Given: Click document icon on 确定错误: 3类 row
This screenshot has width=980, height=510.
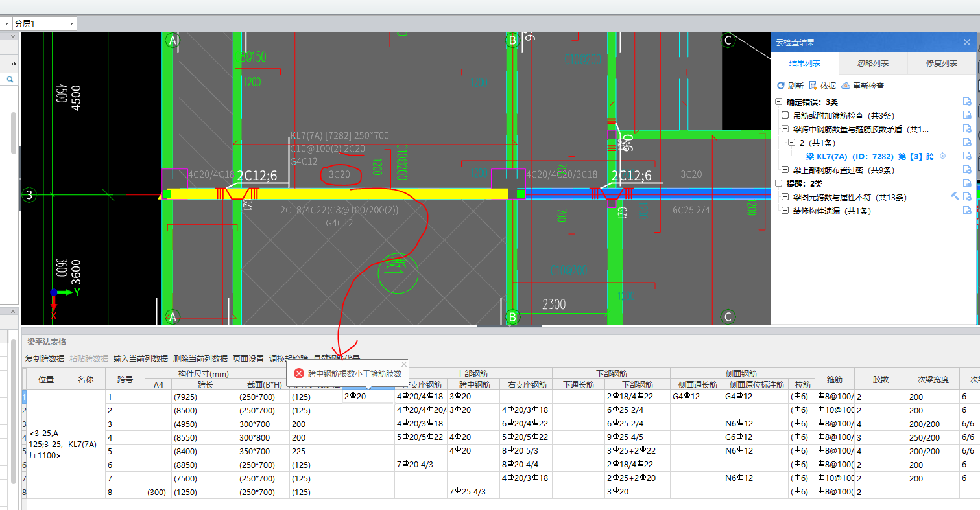Looking at the screenshot, I should click(967, 102).
